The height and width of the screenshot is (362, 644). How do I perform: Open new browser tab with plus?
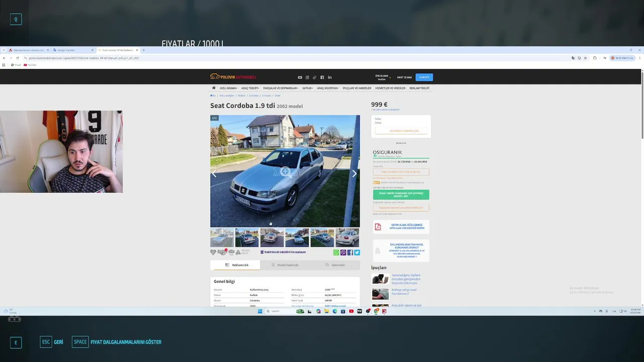coord(144,50)
